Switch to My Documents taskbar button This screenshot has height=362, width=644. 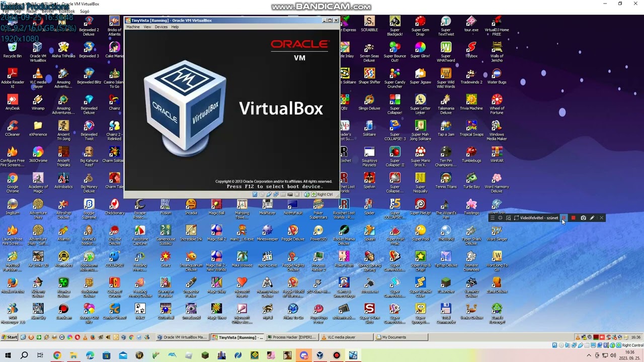(x=401, y=337)
